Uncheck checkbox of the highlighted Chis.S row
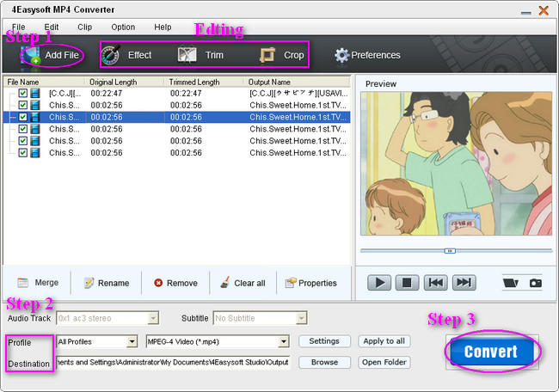Viewport: 559px width, 392px height. pos(23,117)
